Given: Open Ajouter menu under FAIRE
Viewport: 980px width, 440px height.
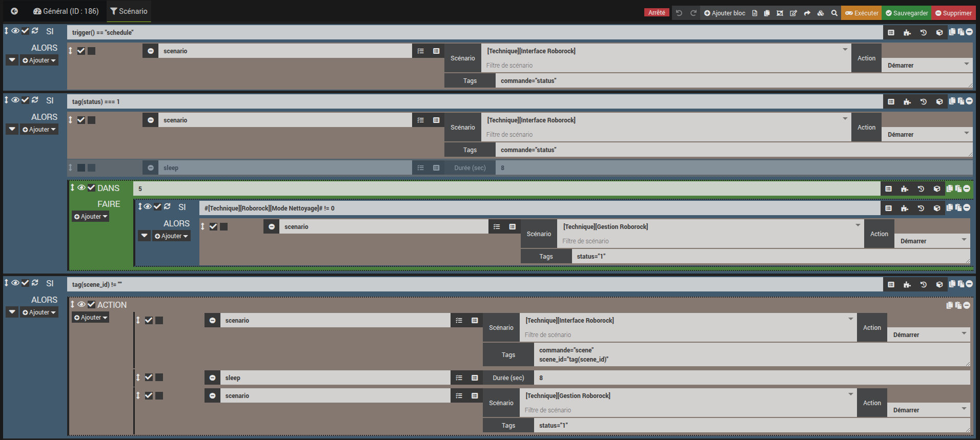Looking at the screenshot, I should coord(91,217).
